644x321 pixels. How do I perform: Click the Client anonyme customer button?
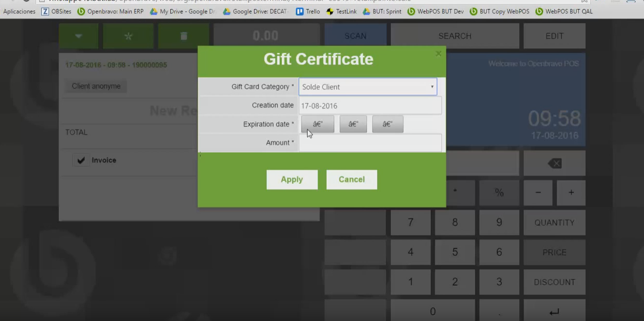click(96, 86)
